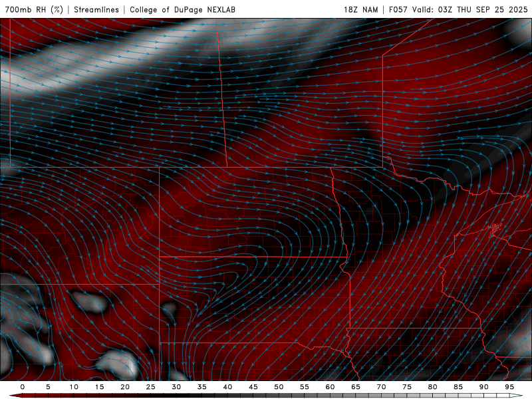Click the "95" label on the color scale
The image size is (532, 399).
(509, 387)
